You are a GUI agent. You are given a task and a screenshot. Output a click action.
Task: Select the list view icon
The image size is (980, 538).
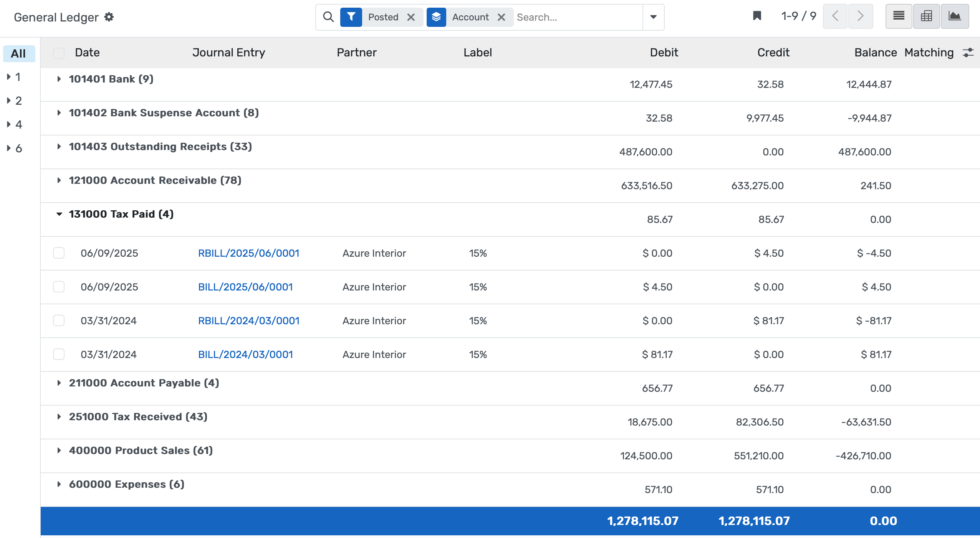898,16
